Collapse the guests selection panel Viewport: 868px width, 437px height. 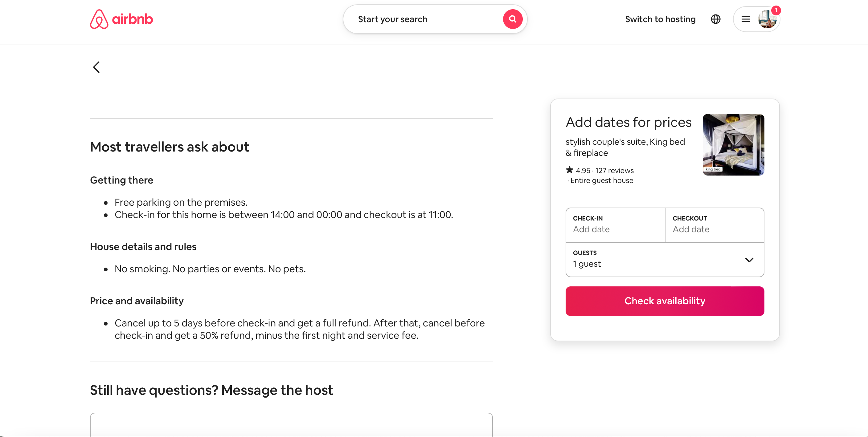coord(749,260)
